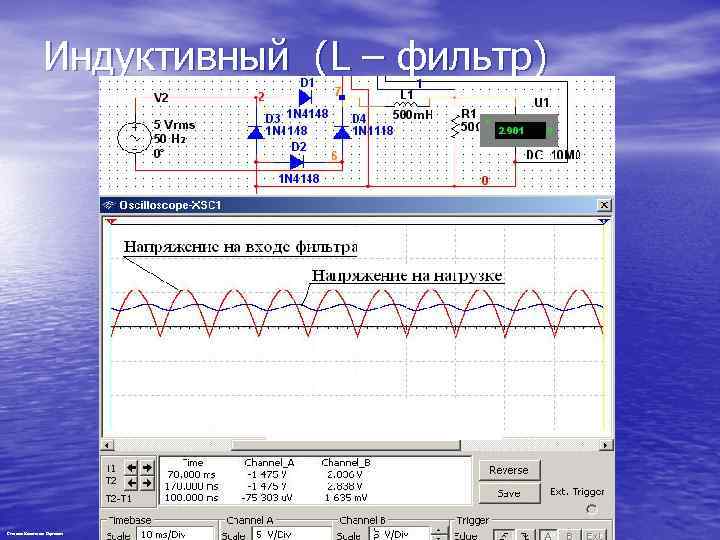Click the horizontal scrollbar left arrow
Viewport: 720px width, 540px height.
pyautogui.click(x=107, y=445)
